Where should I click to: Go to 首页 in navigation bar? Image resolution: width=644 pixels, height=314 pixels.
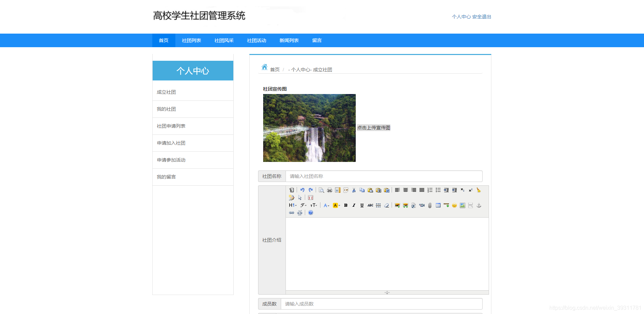(164, 40)
